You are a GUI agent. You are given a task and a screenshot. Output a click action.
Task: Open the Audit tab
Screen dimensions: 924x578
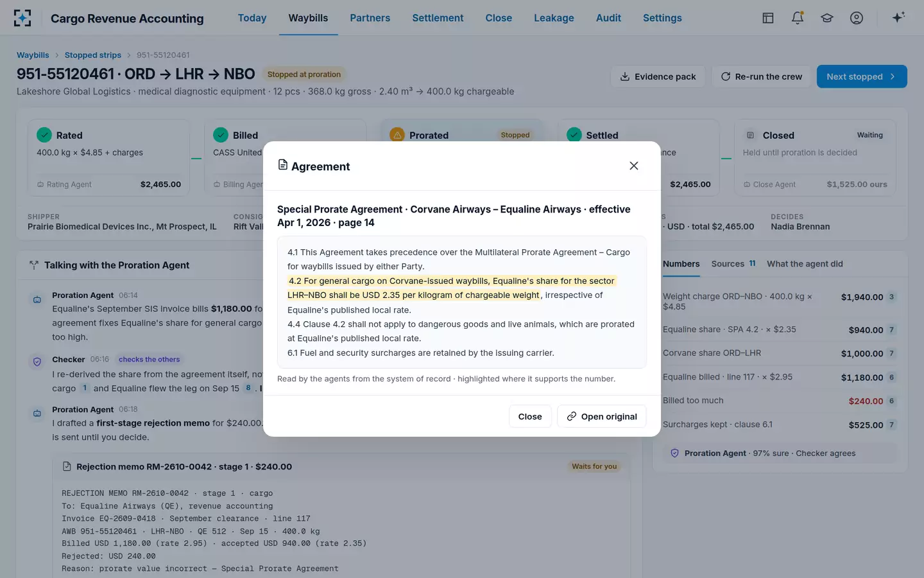(608, 18)
